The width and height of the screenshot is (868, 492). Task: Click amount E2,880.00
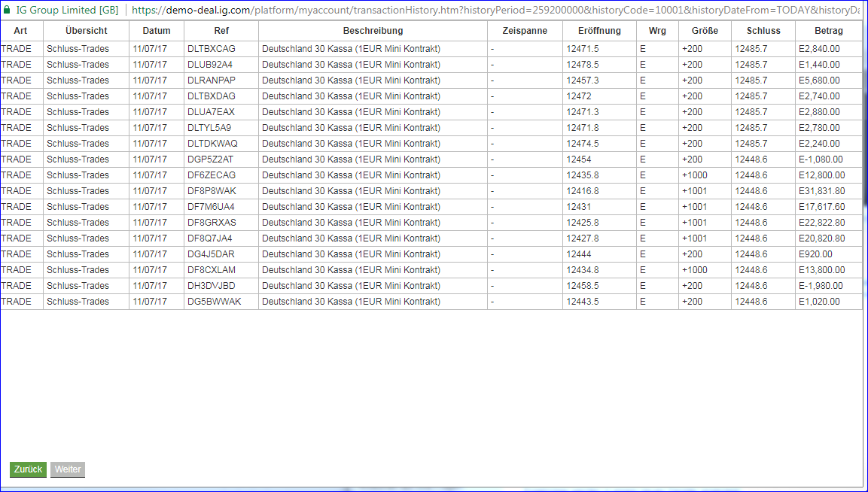point(819,112)
